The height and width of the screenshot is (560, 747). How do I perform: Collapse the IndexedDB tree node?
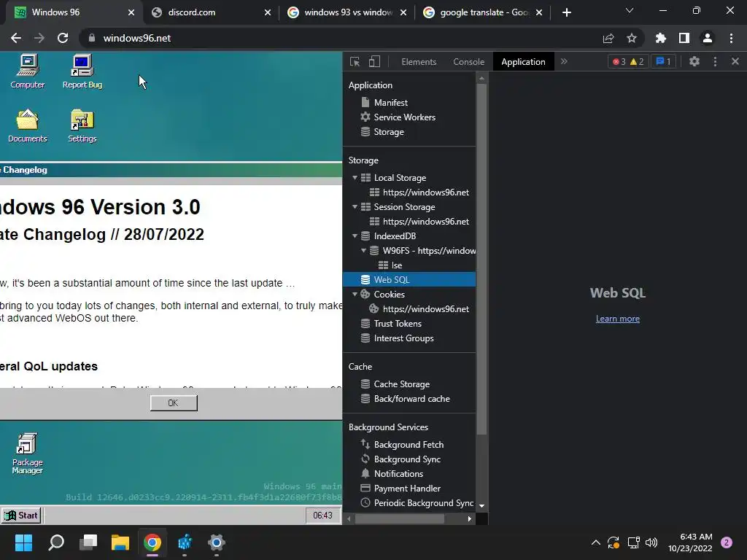coord(355,236)
